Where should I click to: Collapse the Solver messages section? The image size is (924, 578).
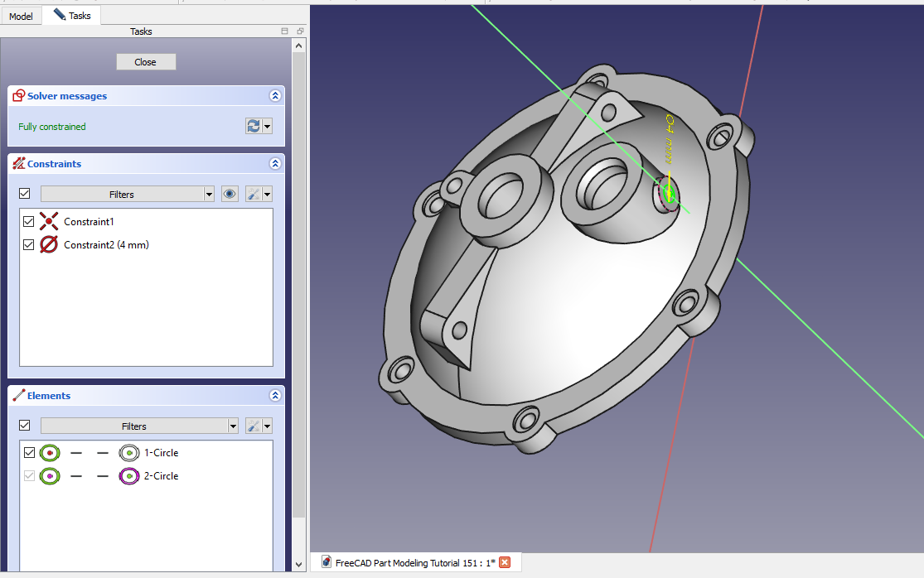point(275,96)
